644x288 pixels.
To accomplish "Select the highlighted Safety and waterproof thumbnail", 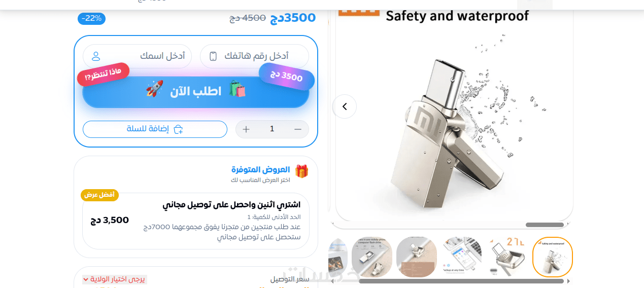I will click(x=553, y=257).
